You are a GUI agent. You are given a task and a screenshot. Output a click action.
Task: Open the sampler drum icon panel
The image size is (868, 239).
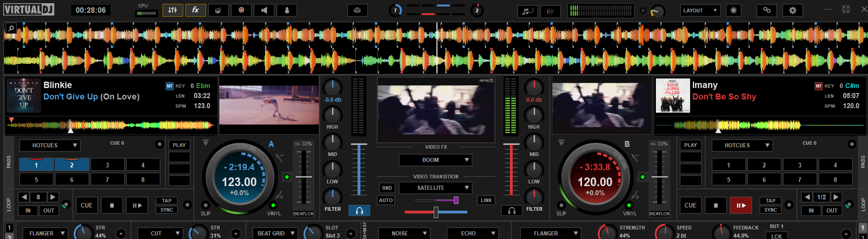[218, 10]
